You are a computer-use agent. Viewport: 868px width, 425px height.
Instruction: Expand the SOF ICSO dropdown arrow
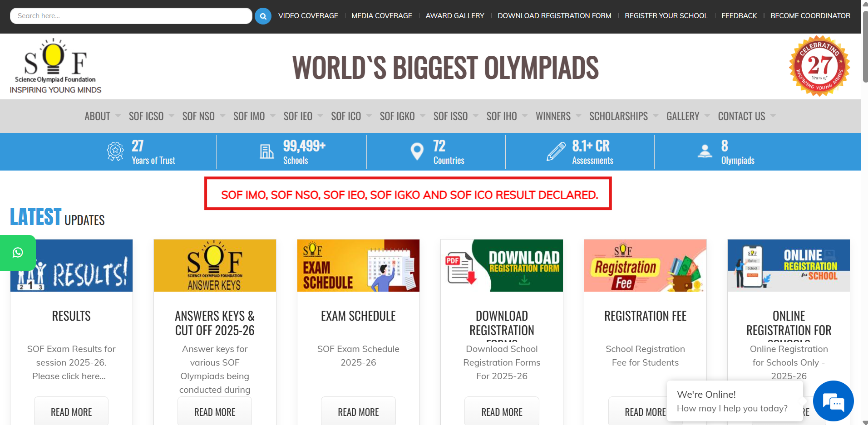pyautogui.click(x=172, y=116)
